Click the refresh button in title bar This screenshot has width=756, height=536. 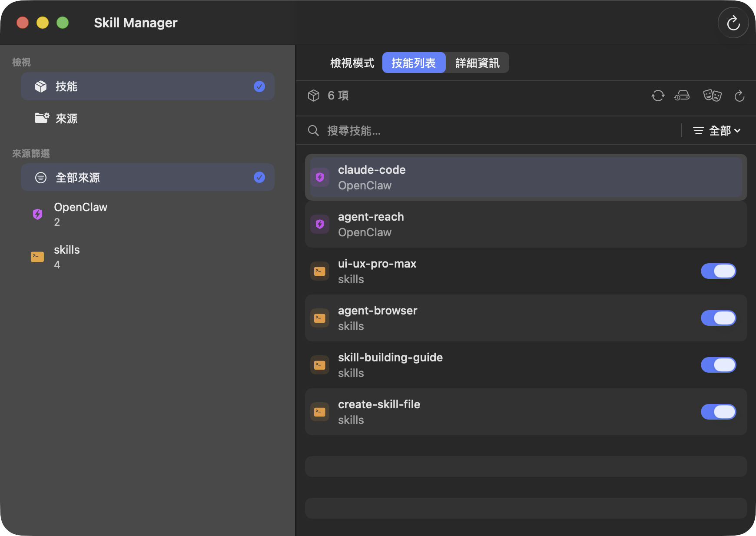733,23
